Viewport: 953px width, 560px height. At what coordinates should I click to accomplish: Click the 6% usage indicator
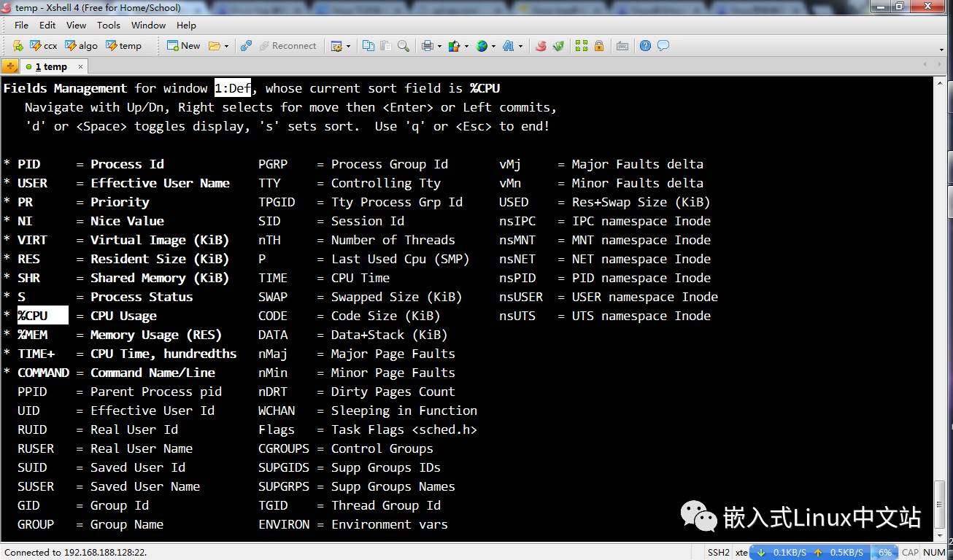pos(885,552)
